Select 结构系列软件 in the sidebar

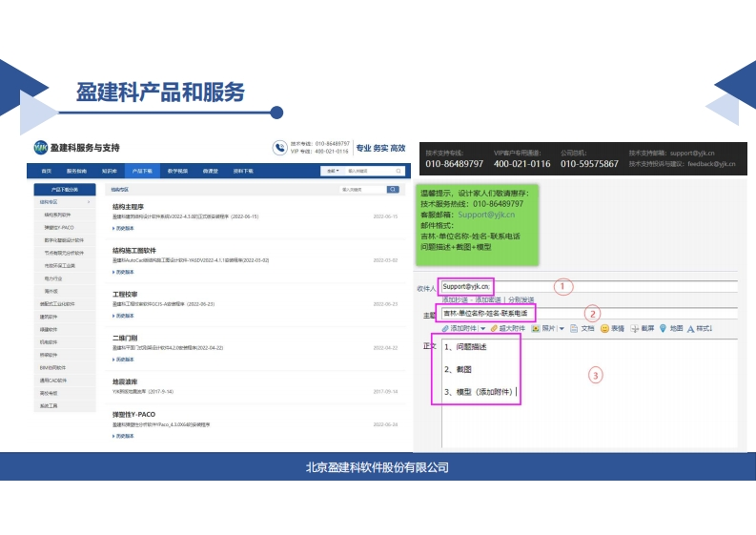pyautogui.click(x=57, y=215)
